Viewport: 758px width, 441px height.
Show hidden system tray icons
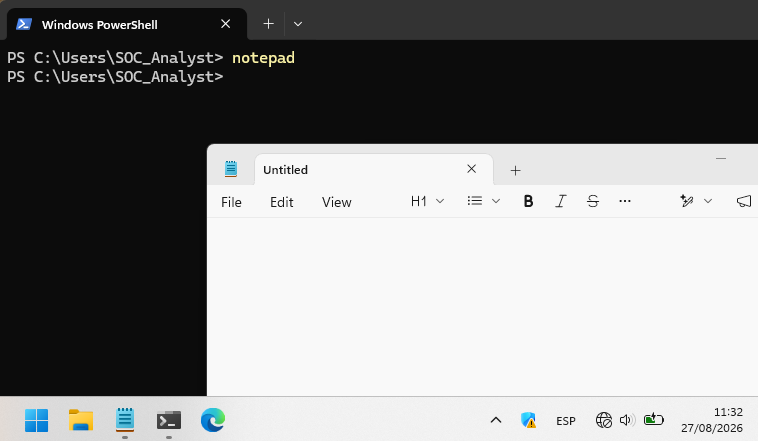(496, 420)
